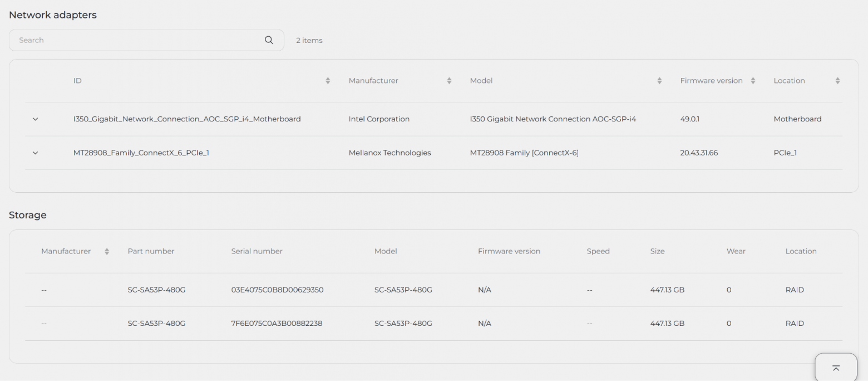Click RAID location in 03E4075C0B8D00629350 row
The height and width of the screenshot is (381, 868).
click(x=795, y=290)
